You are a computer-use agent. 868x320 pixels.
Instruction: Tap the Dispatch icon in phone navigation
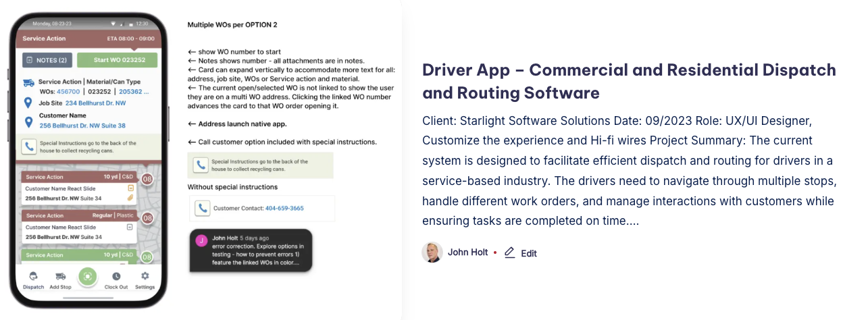tap(33, 277)
